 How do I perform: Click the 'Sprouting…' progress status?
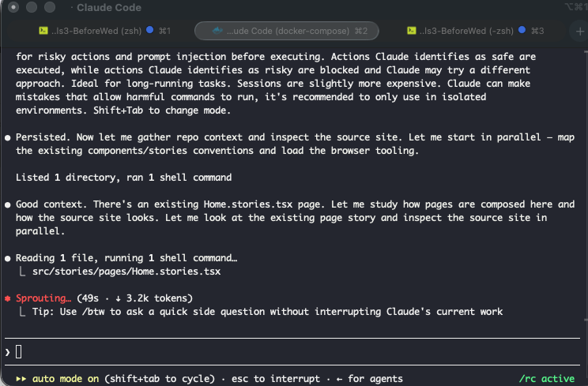43,298
